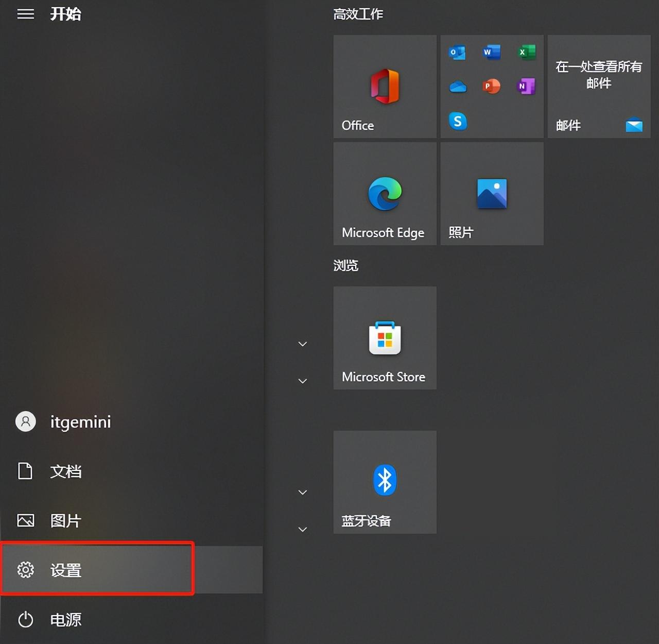This screenshot has height=644, width=659.
Task: Launch OneNote from its tile
Action: tap(526, 87)
